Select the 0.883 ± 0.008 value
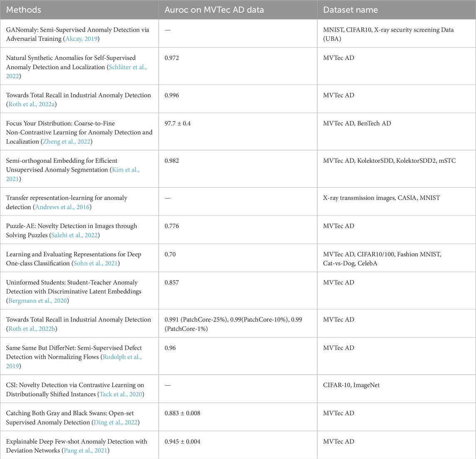 pyautogui.click(x=183, y=413)
